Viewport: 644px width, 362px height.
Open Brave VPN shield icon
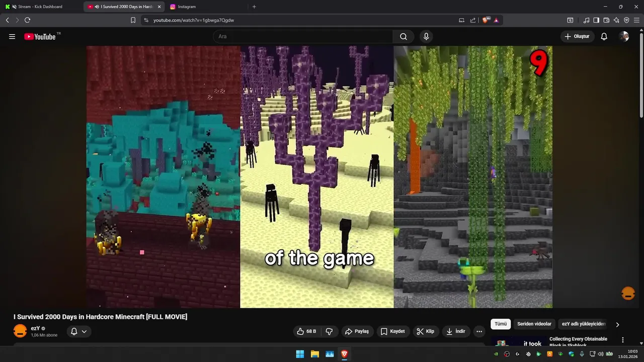click(x=626, y=20)
